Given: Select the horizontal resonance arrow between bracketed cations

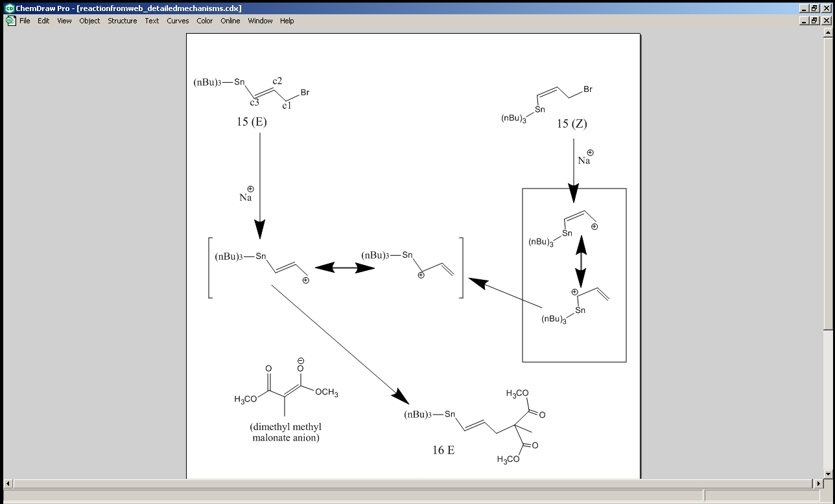Looking at the screenshot, I should tap(345, 268).
